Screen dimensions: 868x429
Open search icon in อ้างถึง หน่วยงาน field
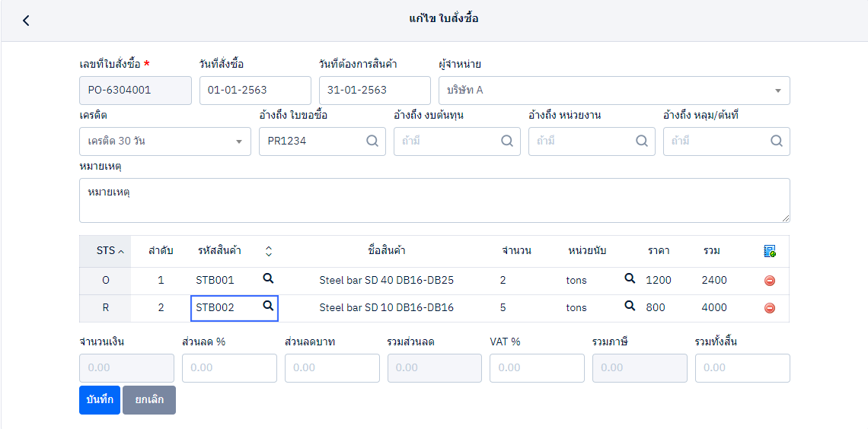[x=642, y=141]
